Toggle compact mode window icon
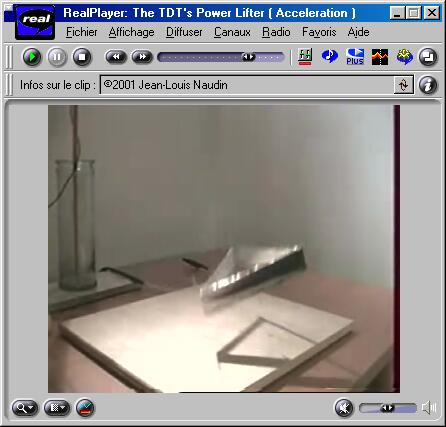Viewport: 446px width, 427px height. (x=428, y=57)
